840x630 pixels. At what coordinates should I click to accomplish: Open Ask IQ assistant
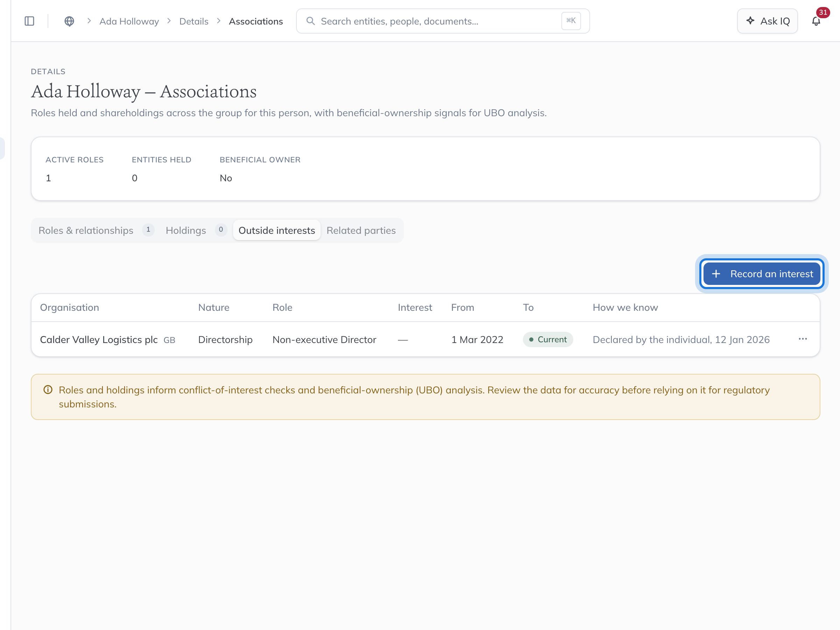tap(767, 21)
